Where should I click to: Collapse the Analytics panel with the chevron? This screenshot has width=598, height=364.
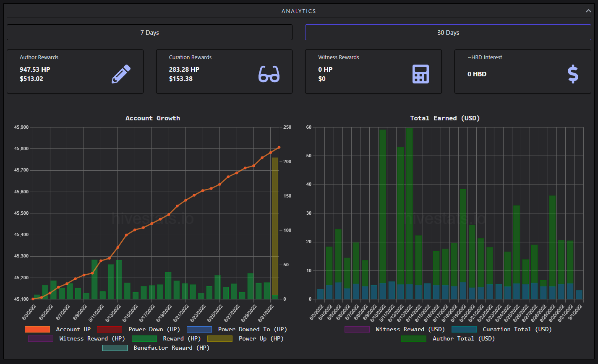[x=588, y=11]
